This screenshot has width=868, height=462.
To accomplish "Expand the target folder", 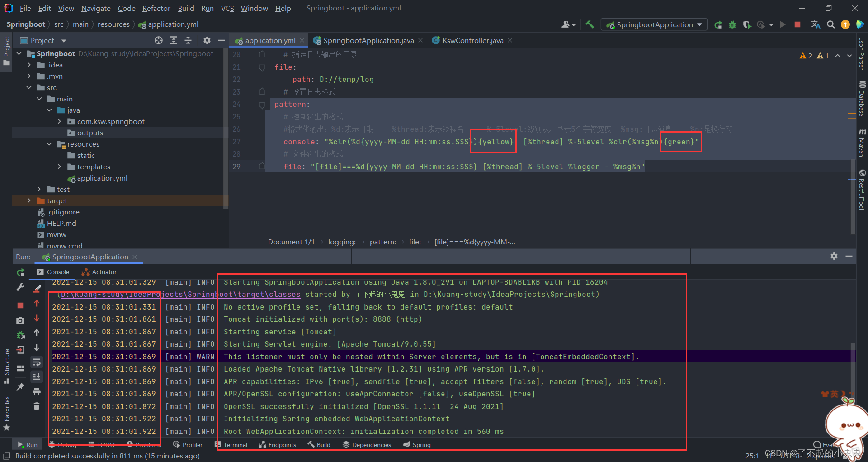I will 29,200.
